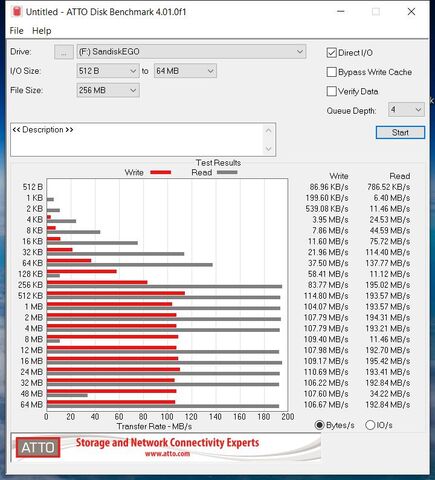435x480 pixels.
Task: Click the 1 MB write value 104.07 MB/s
Action: tap(326, 307)
